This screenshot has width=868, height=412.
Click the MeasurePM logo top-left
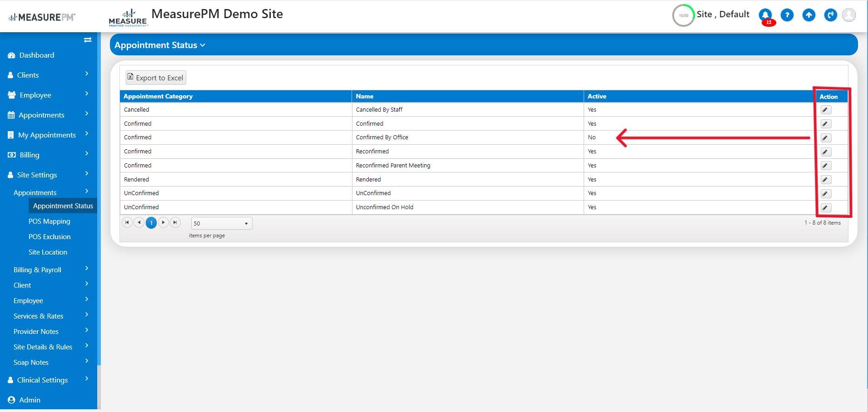coord(42,17)
